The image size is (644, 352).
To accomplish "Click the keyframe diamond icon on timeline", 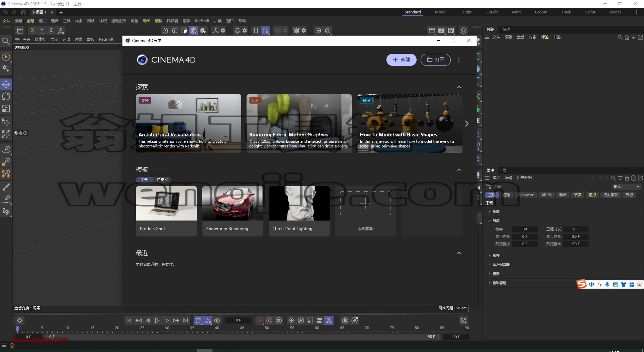I will [x=19, y=320].
